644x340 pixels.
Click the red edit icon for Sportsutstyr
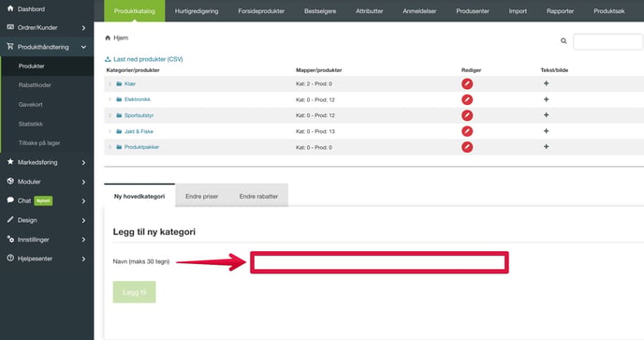click(x=466, y=115)
